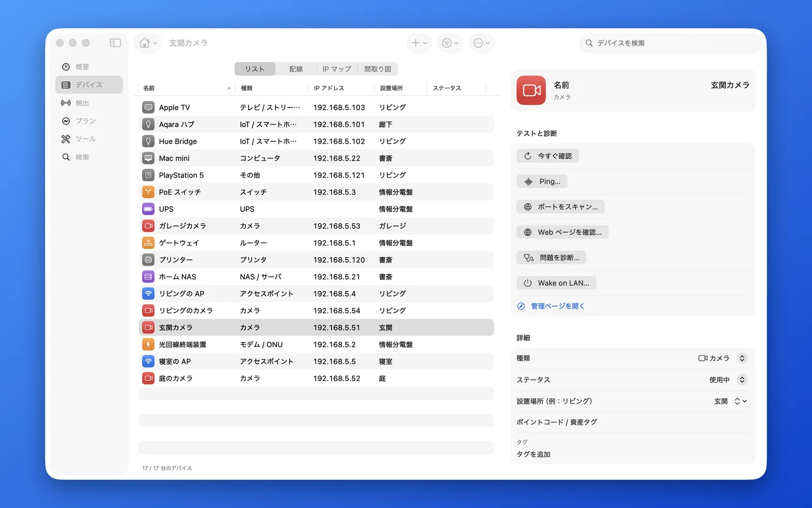
Task: Switch to the 配線 tab
Action: click(296, 69)
